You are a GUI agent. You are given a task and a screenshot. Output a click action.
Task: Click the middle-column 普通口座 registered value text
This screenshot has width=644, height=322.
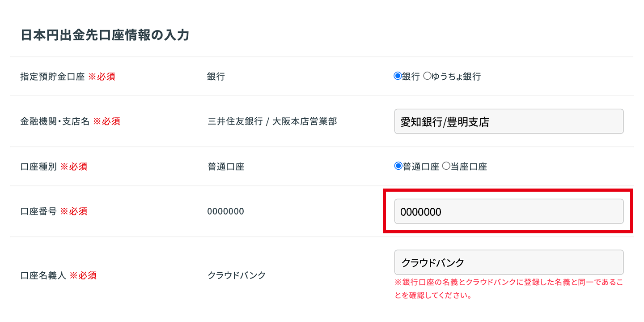click(225, 167)
